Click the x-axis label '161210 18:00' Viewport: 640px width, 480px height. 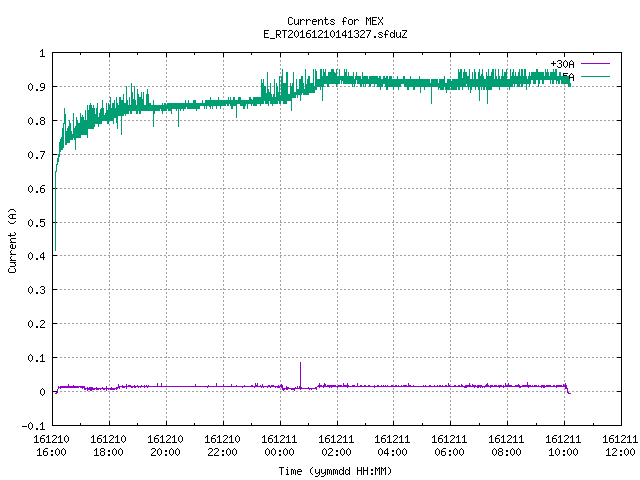(109, 446)
